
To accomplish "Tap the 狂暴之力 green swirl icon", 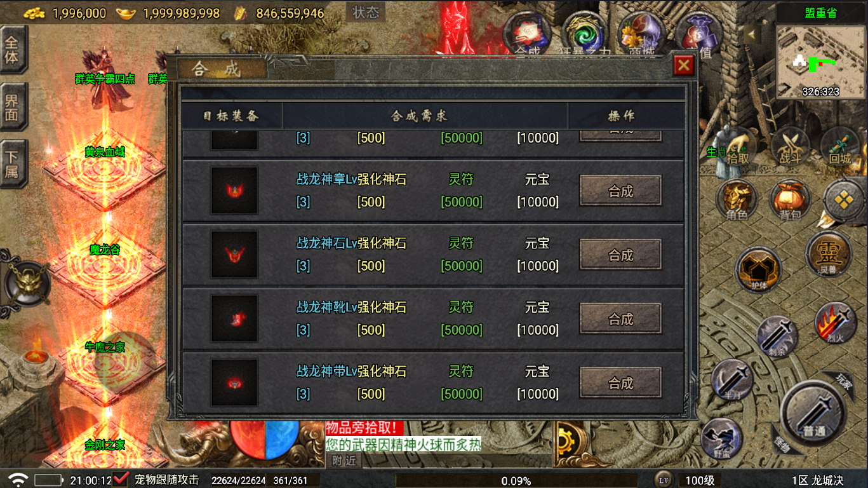I will (584, 33).
